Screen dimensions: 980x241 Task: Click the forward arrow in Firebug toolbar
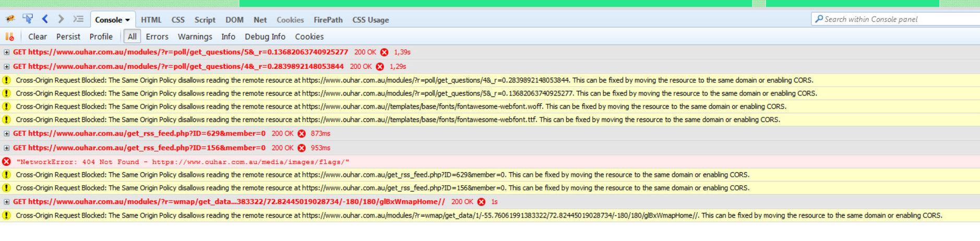pyautogui.click(x=61, y=19)
